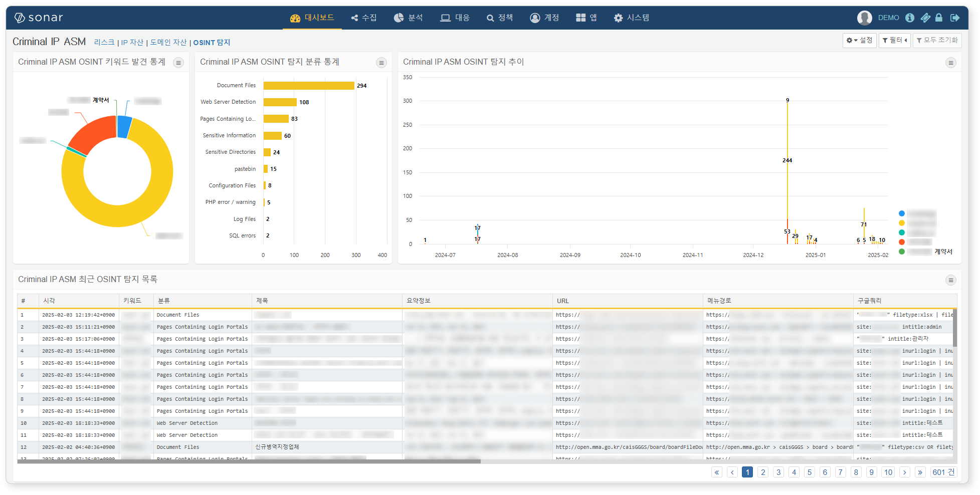Go to last page with » button

point(920,472)
